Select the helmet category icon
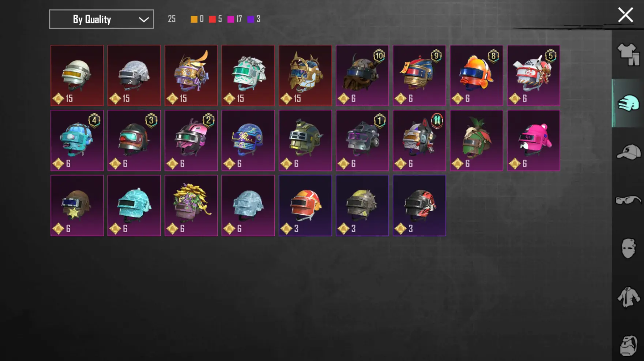 628,103
